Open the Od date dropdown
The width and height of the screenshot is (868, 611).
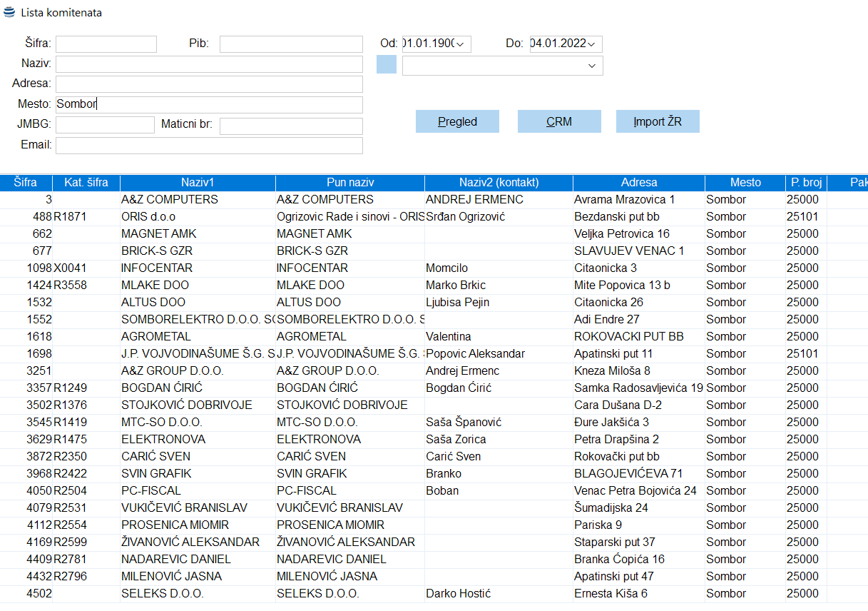pyautogui.click(x=461, y=44)
